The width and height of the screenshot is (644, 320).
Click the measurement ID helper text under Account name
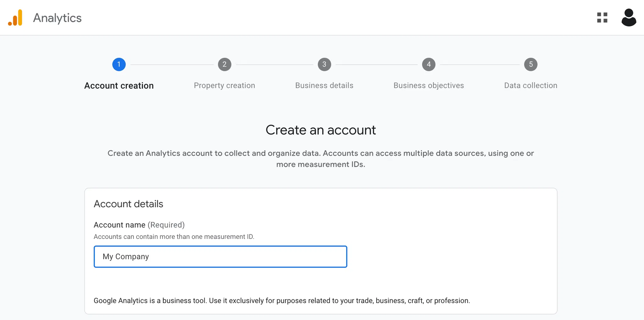pyautogui.click(x=174, y=237)
